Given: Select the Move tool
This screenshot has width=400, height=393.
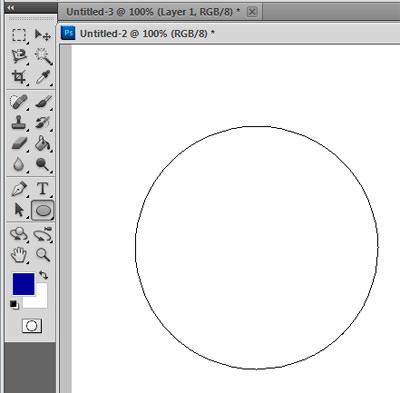Looking at the screenshot, I should pos(43,35).
